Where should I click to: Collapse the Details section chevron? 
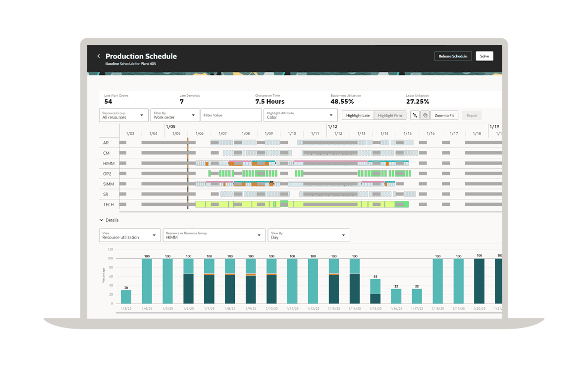tap(102, 220)
